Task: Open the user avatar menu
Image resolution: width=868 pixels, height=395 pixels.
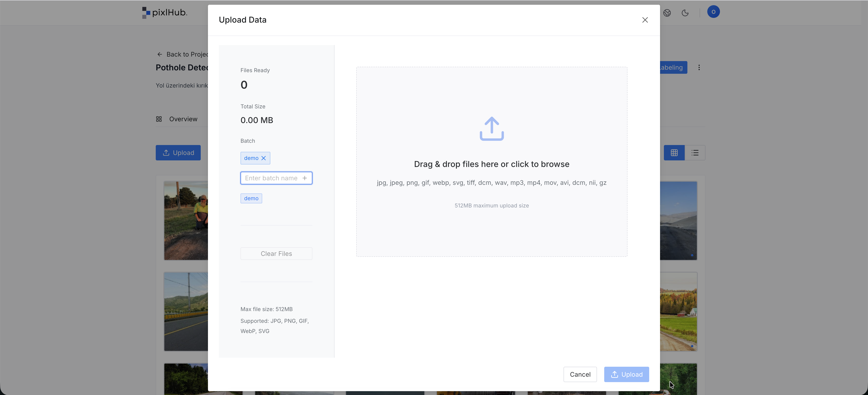Action: [713, 12]
